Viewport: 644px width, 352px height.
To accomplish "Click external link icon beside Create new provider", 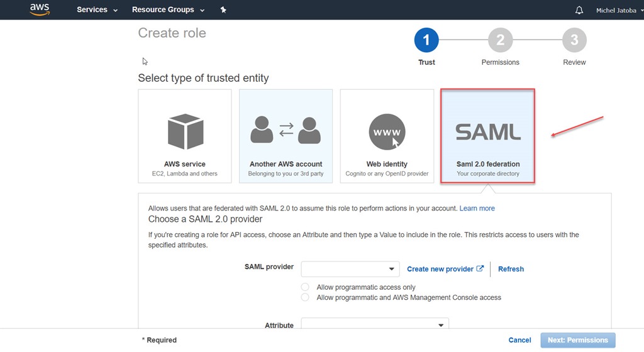I will click(x=480, y=269).
